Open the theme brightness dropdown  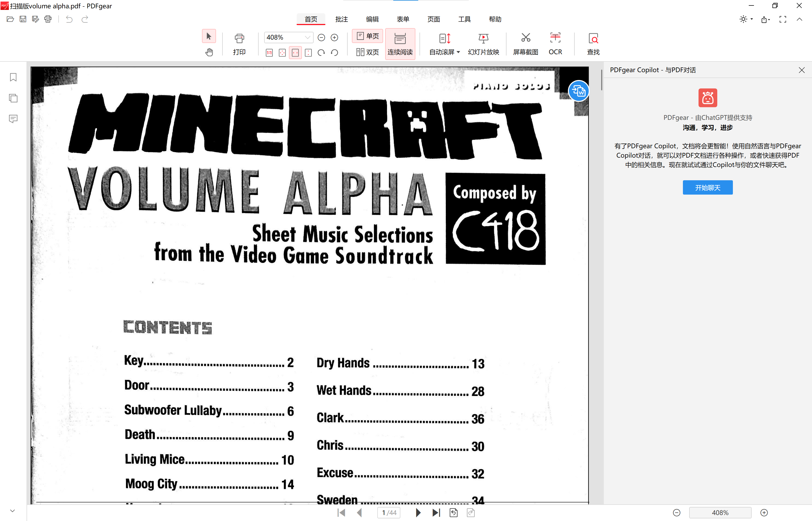pyautogui.click(x=746, y=19)
